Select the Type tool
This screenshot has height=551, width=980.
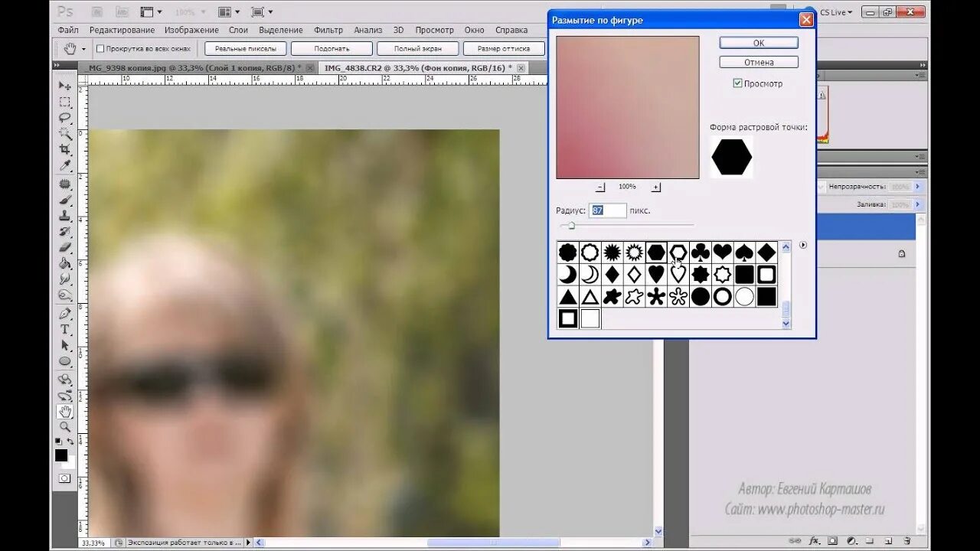click(64, 330)
